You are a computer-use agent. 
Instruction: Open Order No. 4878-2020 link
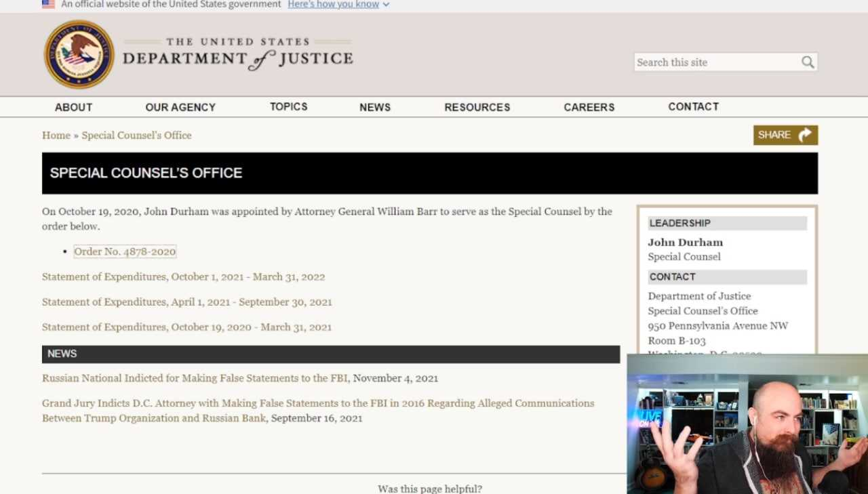[x=125, y=251]
